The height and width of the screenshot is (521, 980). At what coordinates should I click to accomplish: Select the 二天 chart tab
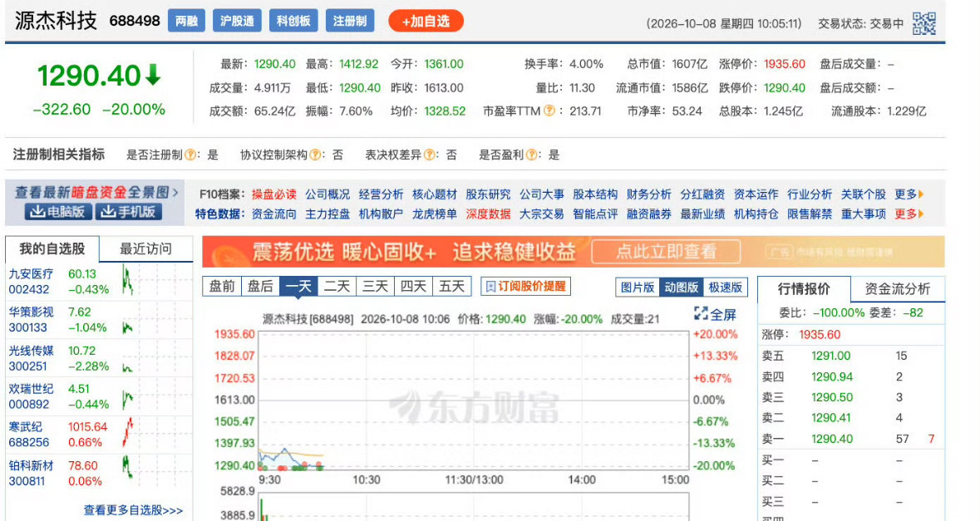click(x=337, y=286)
